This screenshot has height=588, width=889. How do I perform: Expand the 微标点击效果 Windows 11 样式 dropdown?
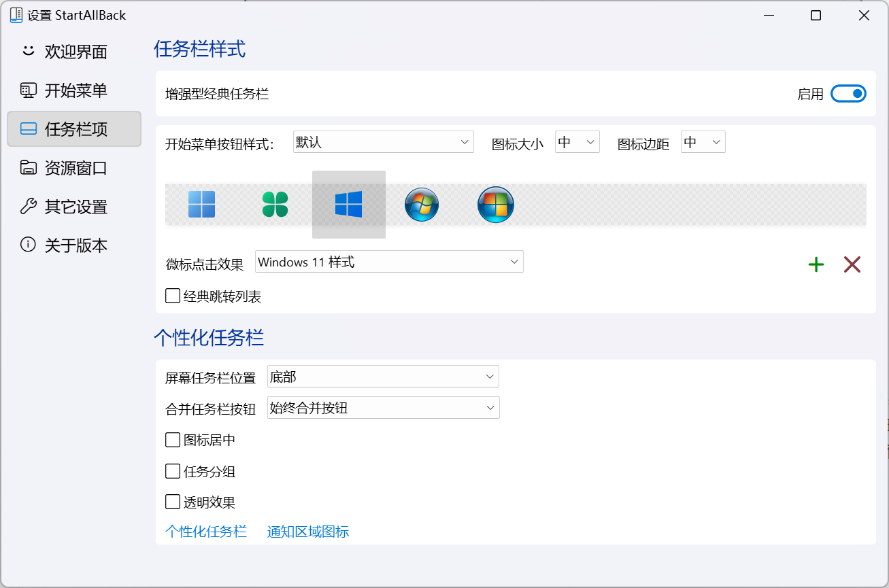[389, 262]
